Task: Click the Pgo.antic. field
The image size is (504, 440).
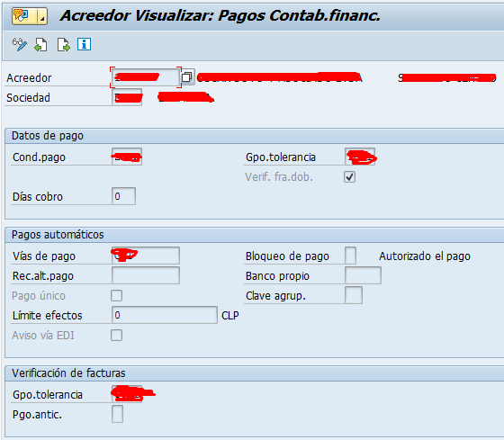Action: click(x=117, y=414)
